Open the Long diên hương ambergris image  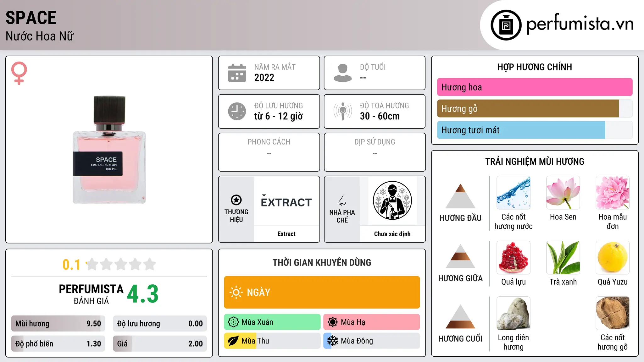pos(514,313)
